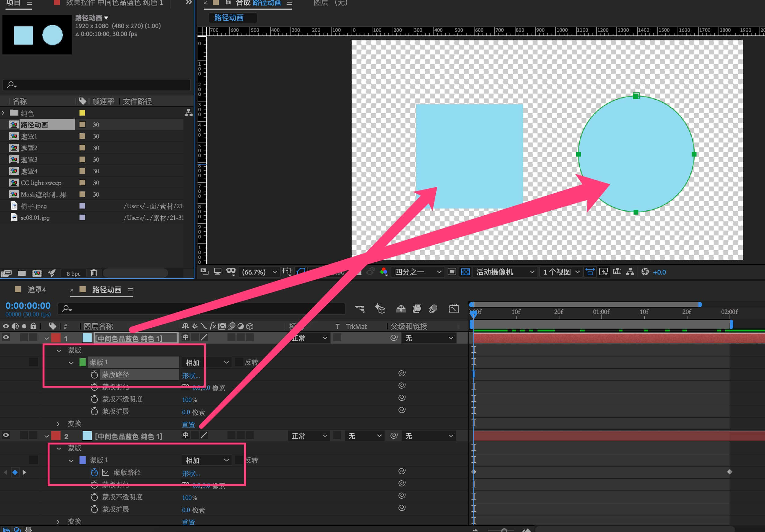Enable motion blur switch in timeline header
Screen dimensions: 765x532
[x=433, y=309]
